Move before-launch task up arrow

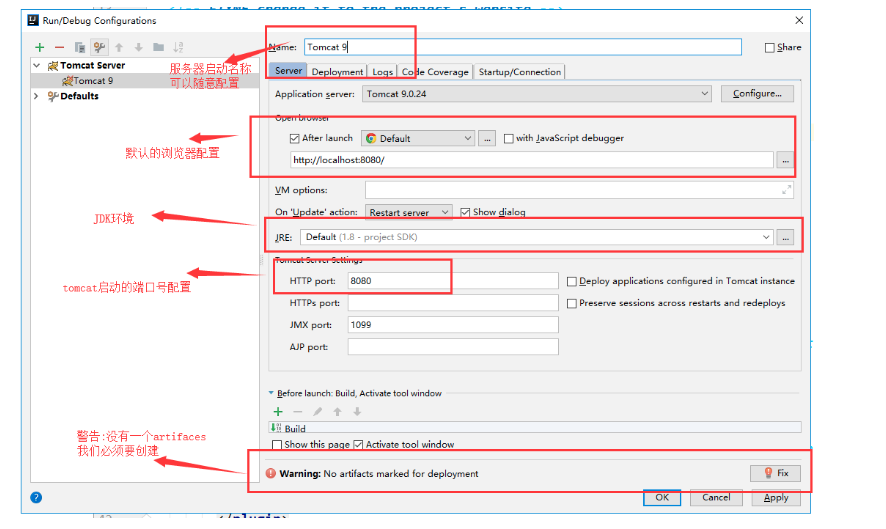[x=337, y=411]
